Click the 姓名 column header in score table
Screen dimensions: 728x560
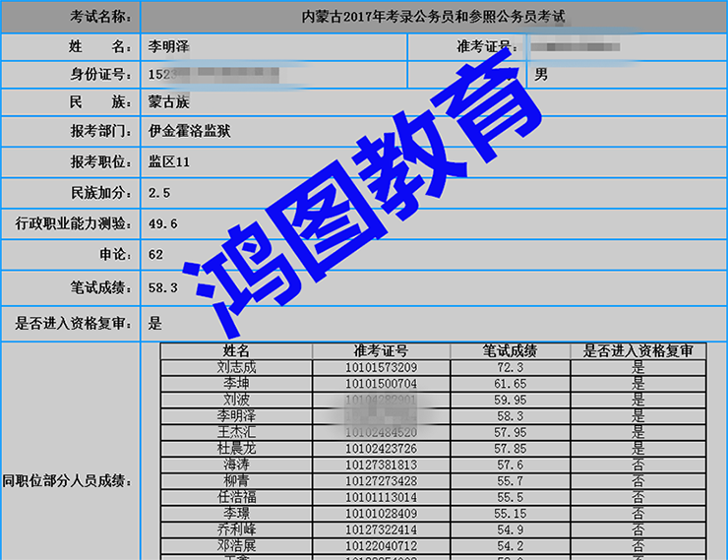[x=236, y=351]
